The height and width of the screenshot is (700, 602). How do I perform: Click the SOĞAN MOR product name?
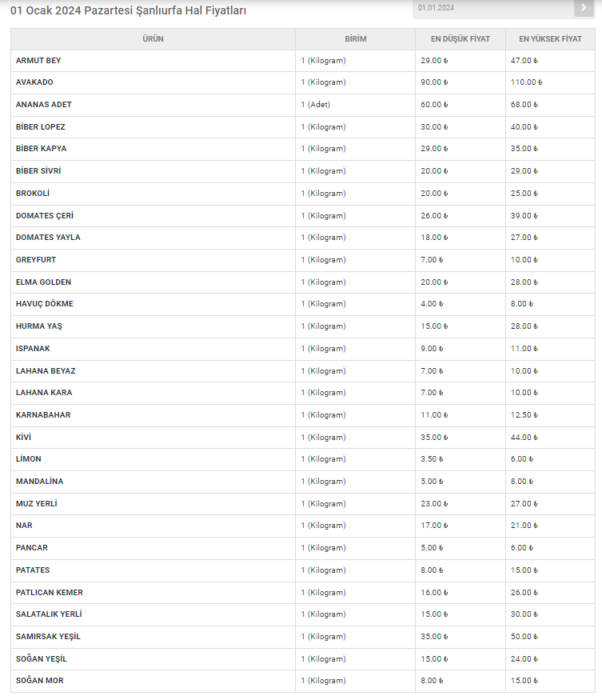tap(40, 681)
